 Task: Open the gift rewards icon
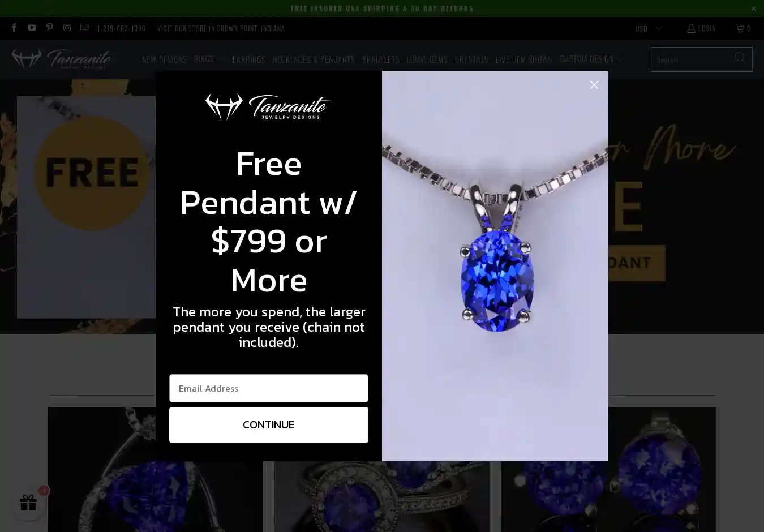[x=28, y=503]
